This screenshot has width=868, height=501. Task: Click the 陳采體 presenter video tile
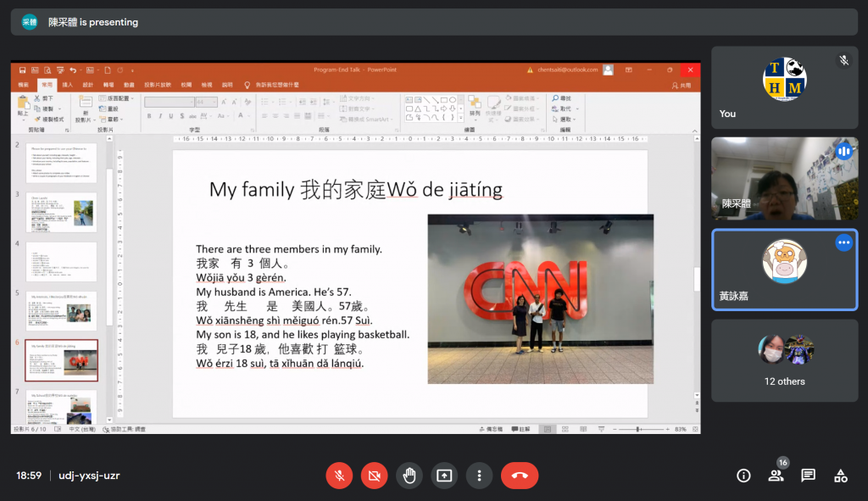pos(784,178)
